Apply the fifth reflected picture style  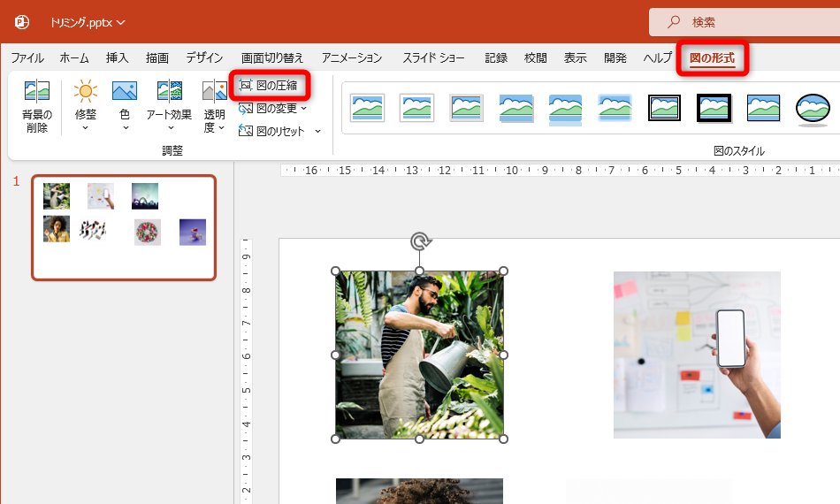point(565,109)
